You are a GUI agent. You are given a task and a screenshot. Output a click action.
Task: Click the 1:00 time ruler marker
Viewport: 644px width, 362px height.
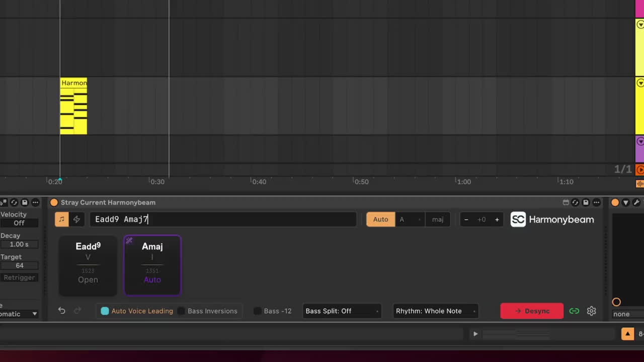point(463,182)
